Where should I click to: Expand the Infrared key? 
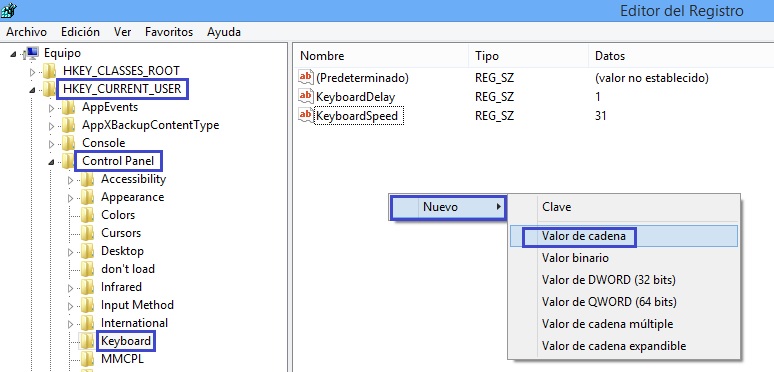(x=71, y=288)
